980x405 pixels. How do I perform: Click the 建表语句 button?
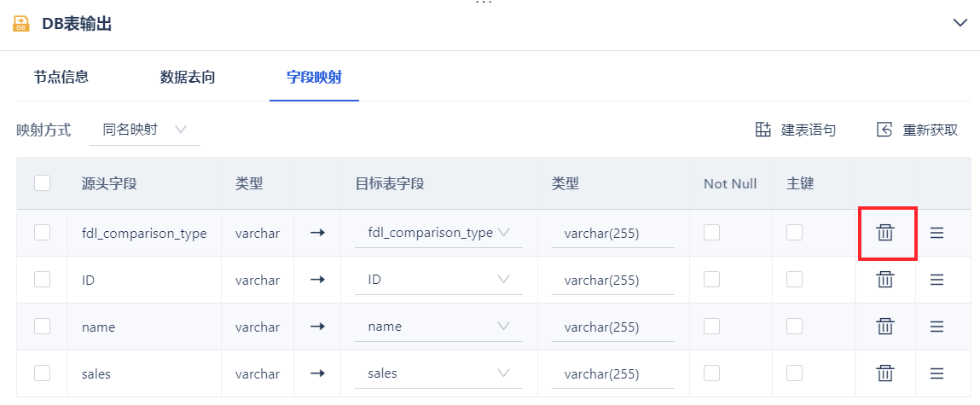pos(808,130)
